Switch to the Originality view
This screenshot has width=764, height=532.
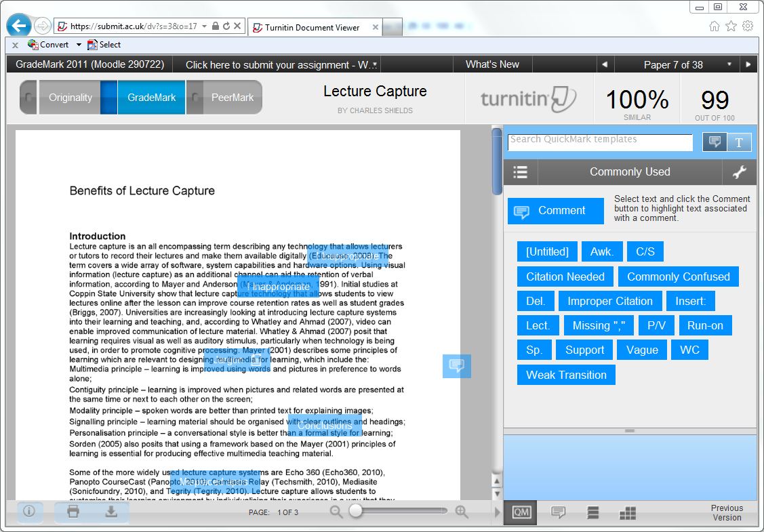70,98
